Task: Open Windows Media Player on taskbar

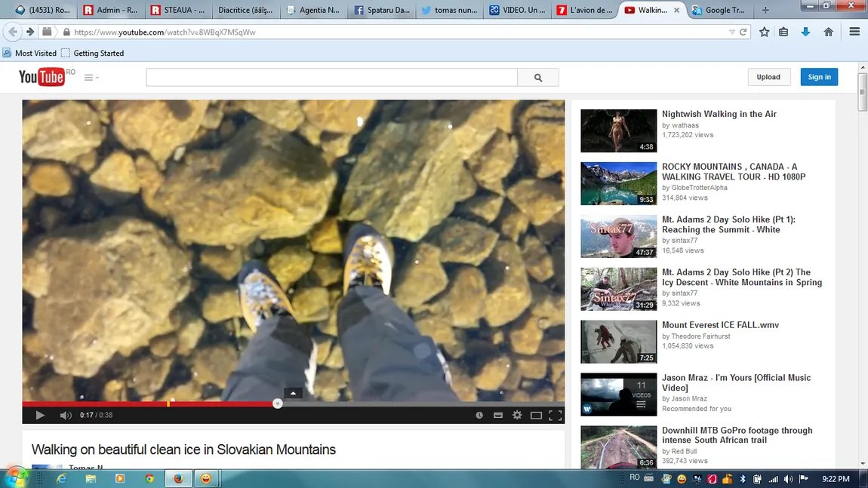Action: click(x=119, y=479)
